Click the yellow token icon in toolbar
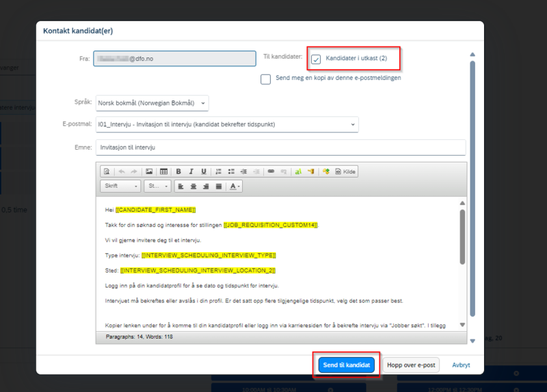Image resolution: width=547 pixels, height=392 pixels. (311, 171)
